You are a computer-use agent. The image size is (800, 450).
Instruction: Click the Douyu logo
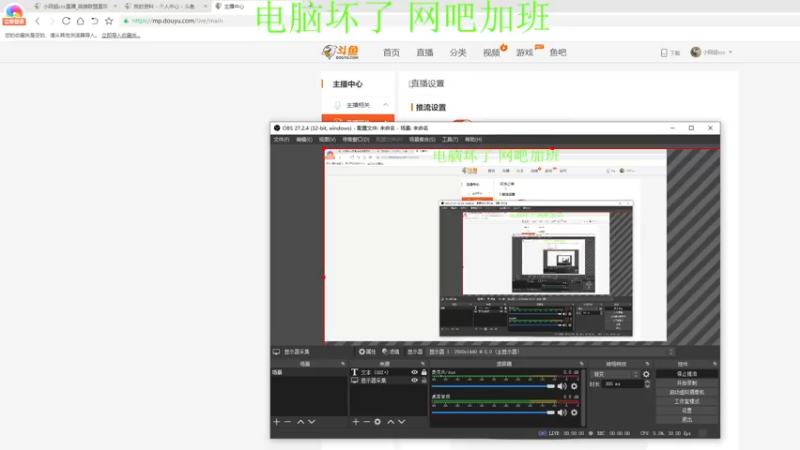341,52
